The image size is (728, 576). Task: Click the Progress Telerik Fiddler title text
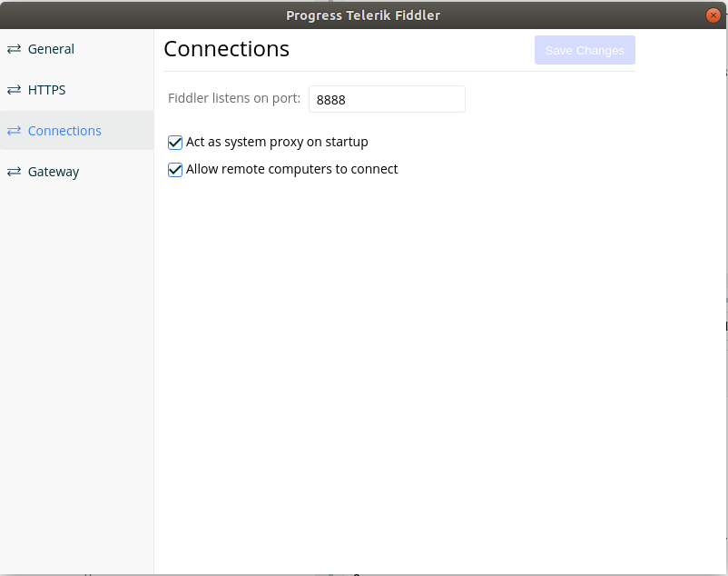click(363, 15)
